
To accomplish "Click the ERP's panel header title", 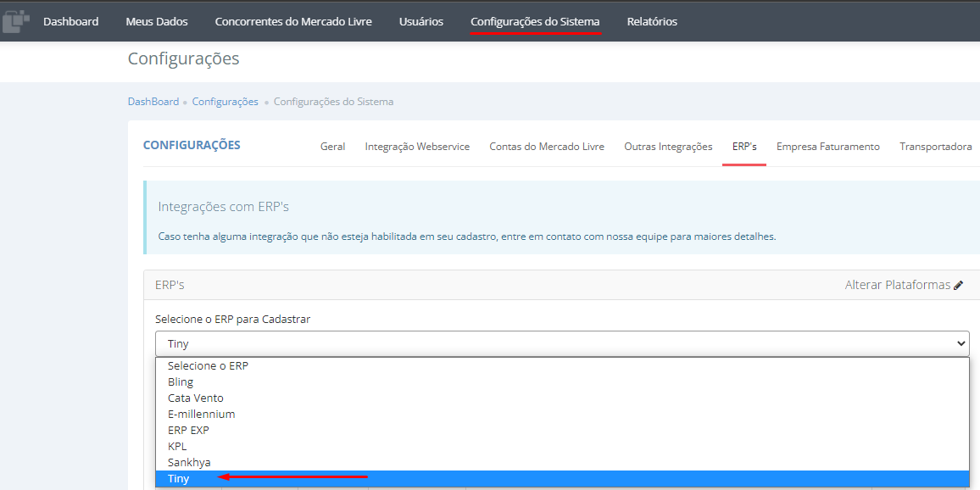I will [170, 285].
